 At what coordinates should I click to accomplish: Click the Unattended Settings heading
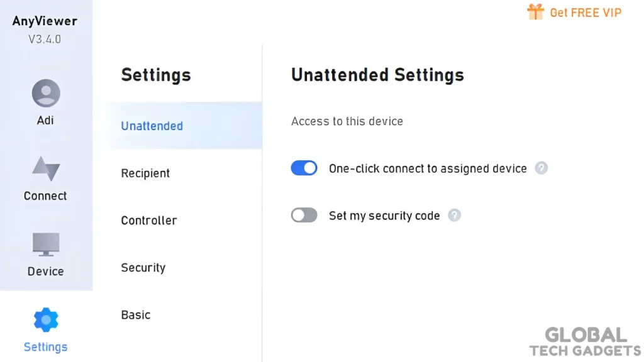tap(377, 75)
